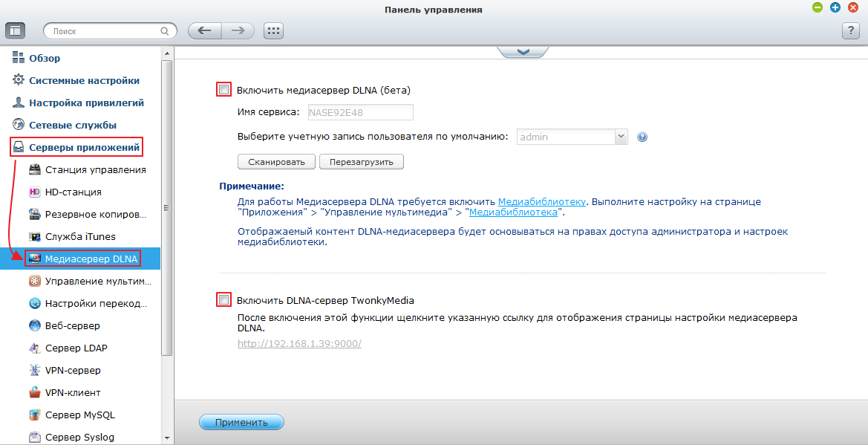This screenshot has width=868, height=445.
Task: Click the Системные настройки gear icon
Action: coord(19,79)
